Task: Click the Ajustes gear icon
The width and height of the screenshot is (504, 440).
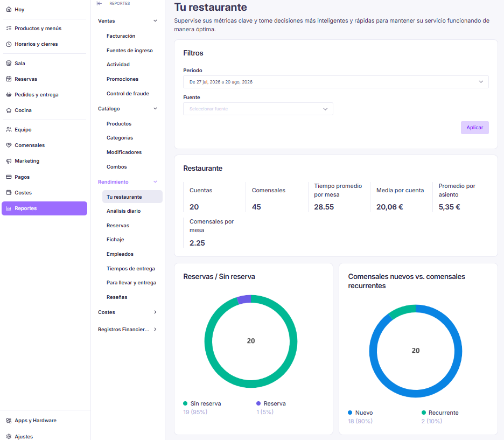Action: (x=9, y=436)
